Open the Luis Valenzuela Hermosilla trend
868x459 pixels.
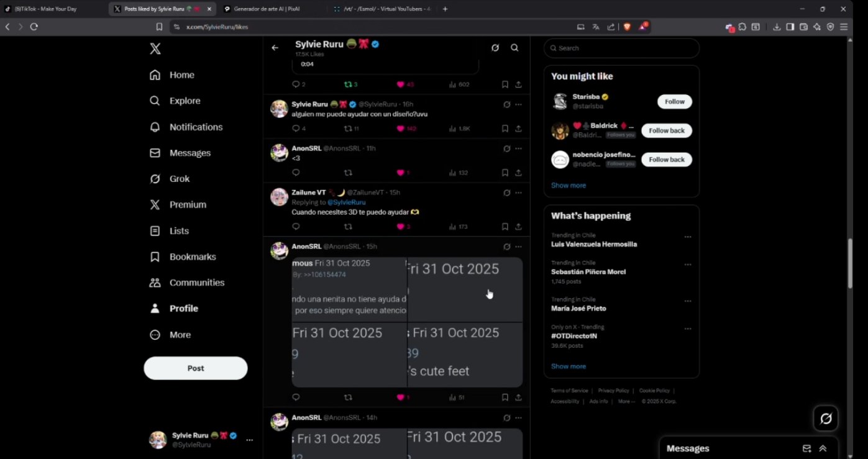click(594, 244)
